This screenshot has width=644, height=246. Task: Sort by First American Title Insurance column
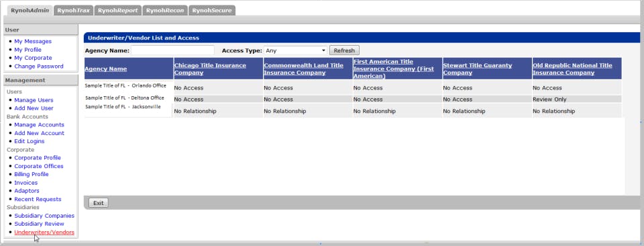pyautogui.click(x=394, y=69)
